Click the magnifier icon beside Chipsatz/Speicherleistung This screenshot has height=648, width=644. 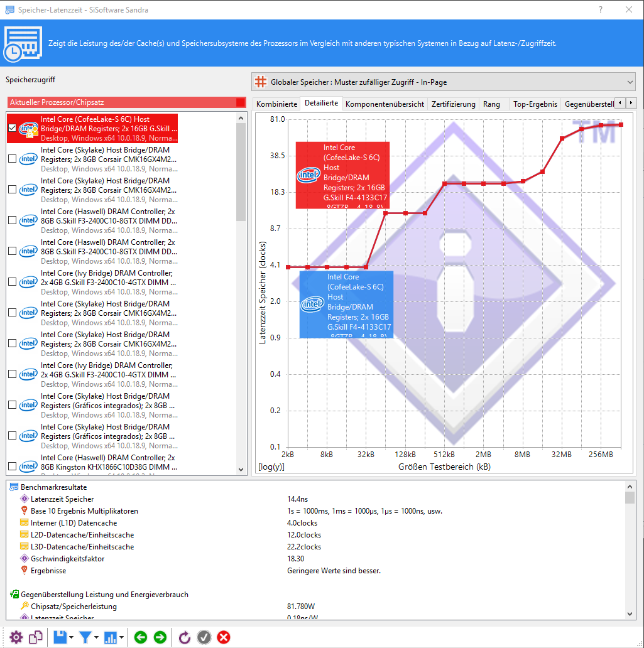click(25, 607)
